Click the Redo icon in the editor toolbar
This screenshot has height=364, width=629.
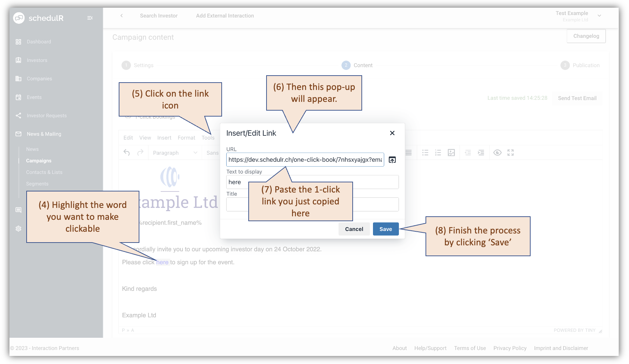(x=140, y=152)
